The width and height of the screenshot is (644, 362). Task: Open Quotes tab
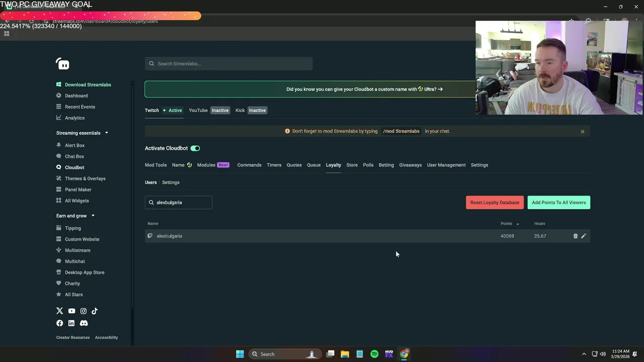click(x=294, y=165)
